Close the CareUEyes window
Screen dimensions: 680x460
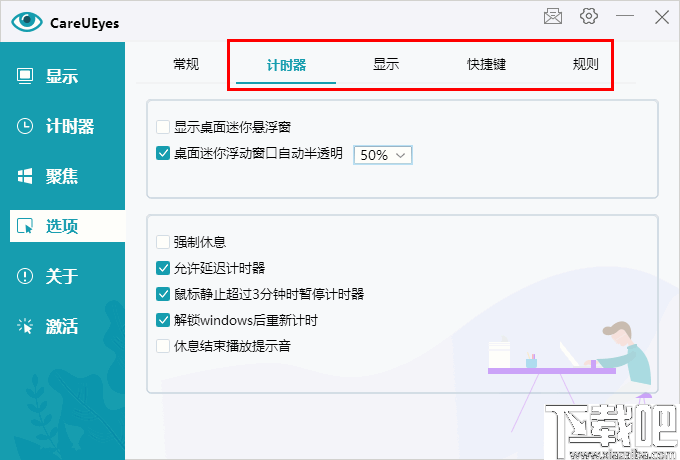coord(662,17)
